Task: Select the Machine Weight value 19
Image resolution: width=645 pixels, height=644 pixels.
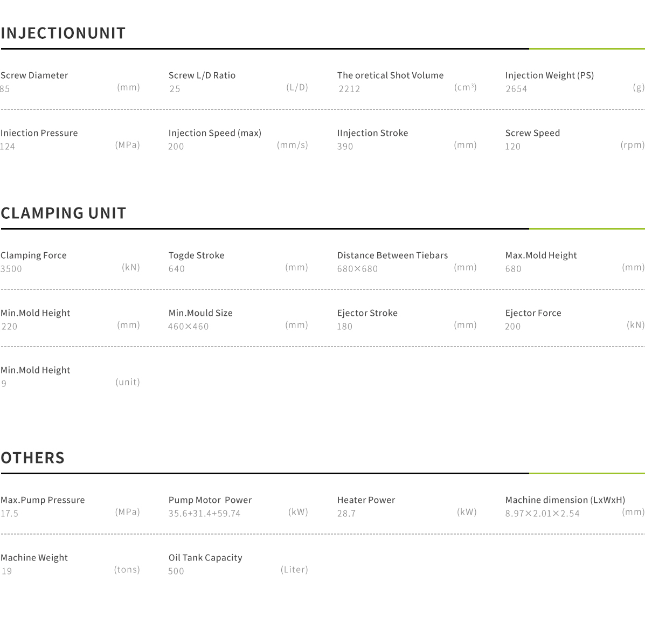Action: click(6, 571)
